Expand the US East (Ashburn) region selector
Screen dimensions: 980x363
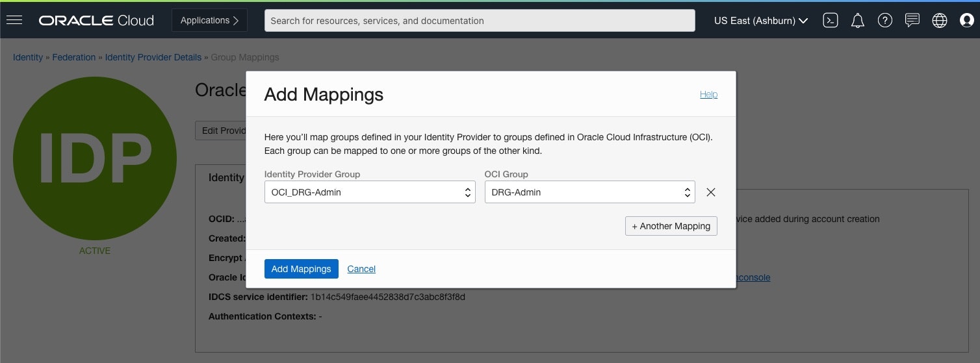[761, 21]
